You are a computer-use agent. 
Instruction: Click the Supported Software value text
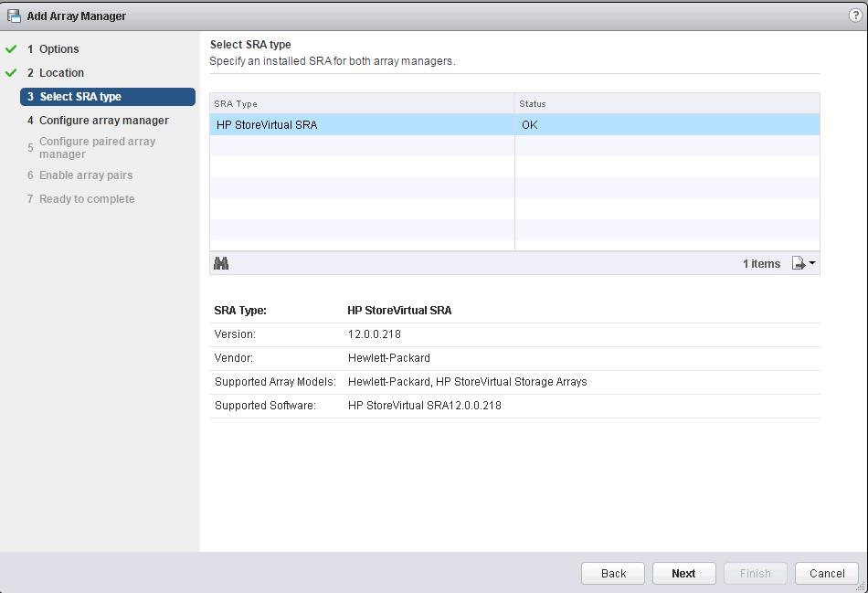click(425, 406)
